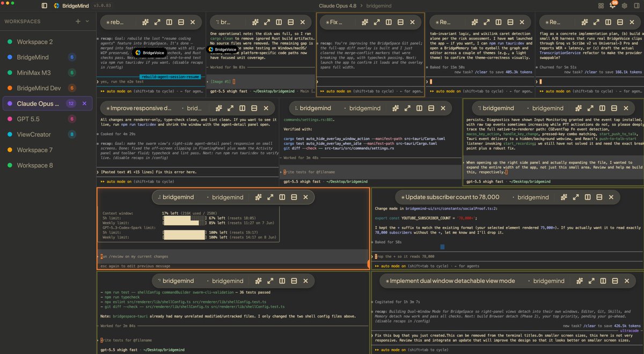Click the agents sparkle icon in "br…" pane
Viewport: 644px width, 354px height.
(x=255, y=23)
